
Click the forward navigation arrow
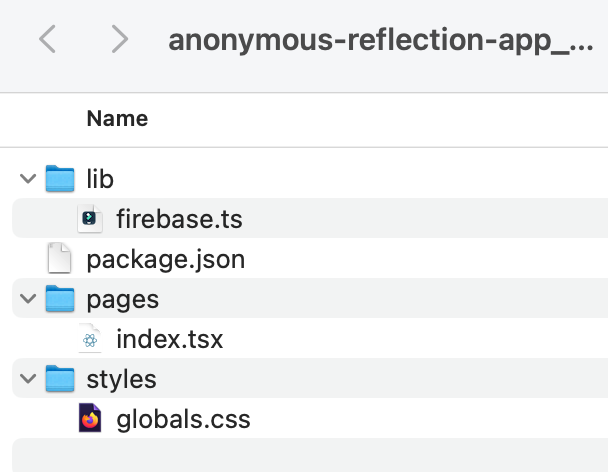pyautogui.click(x=119, y=40)
